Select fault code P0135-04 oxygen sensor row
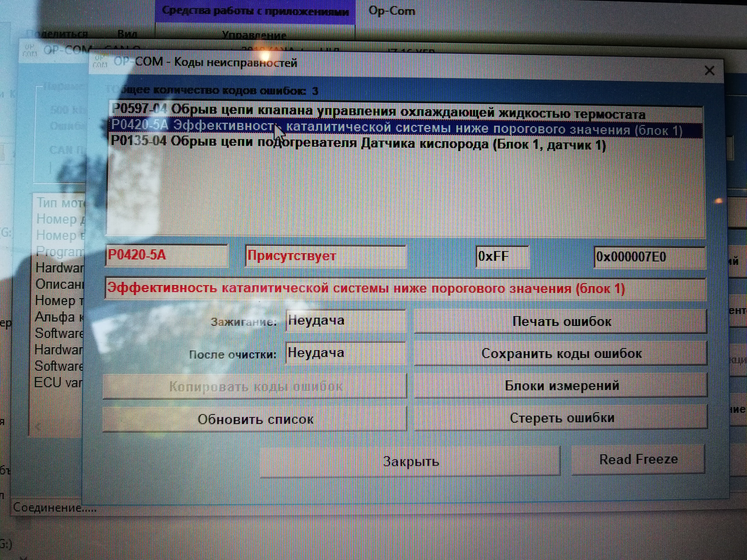 (406, 143)
